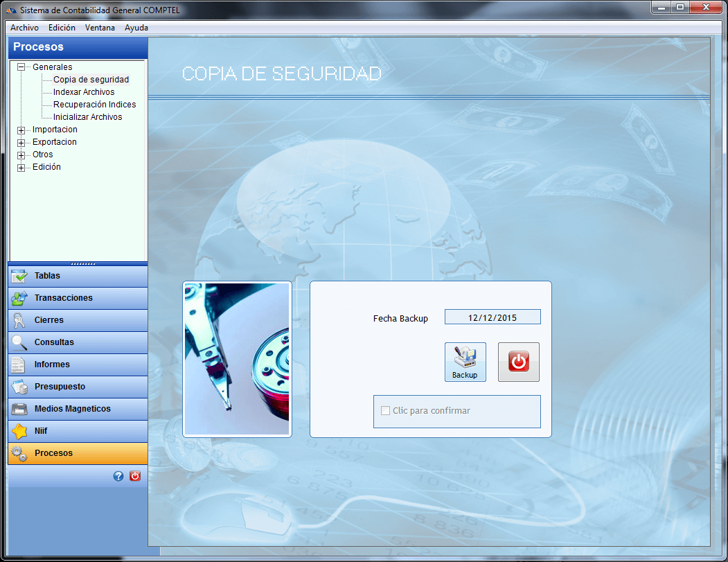Click the 'Fecha Backup' label text

click(x=400, y=319)
